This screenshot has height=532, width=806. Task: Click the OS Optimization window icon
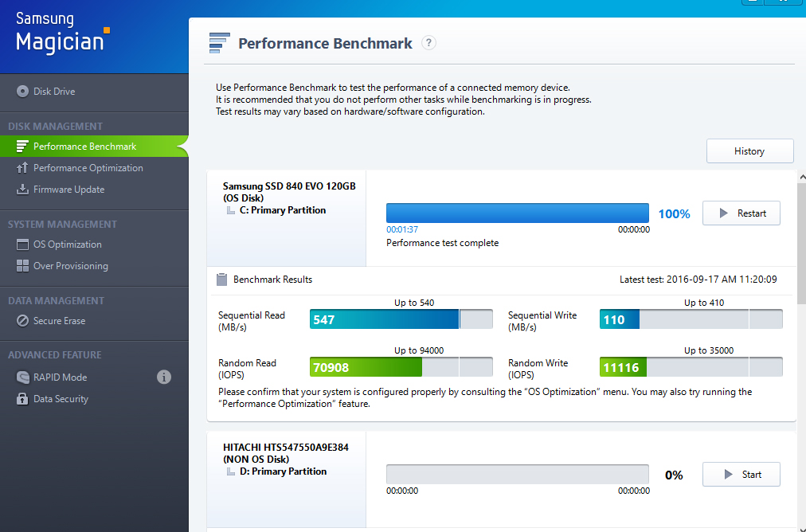(x=22, y=244)
